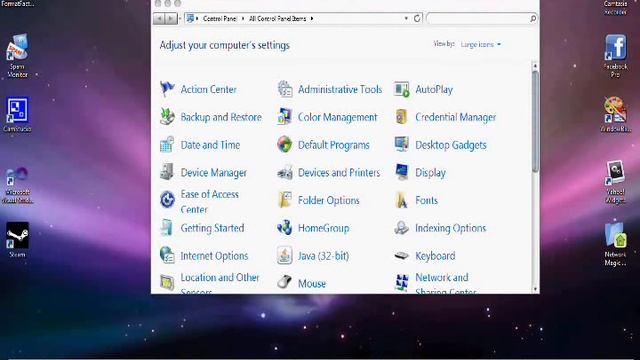Click the Action Center link
The height and width of the screenshot is (360, 640).
point(209,89)
